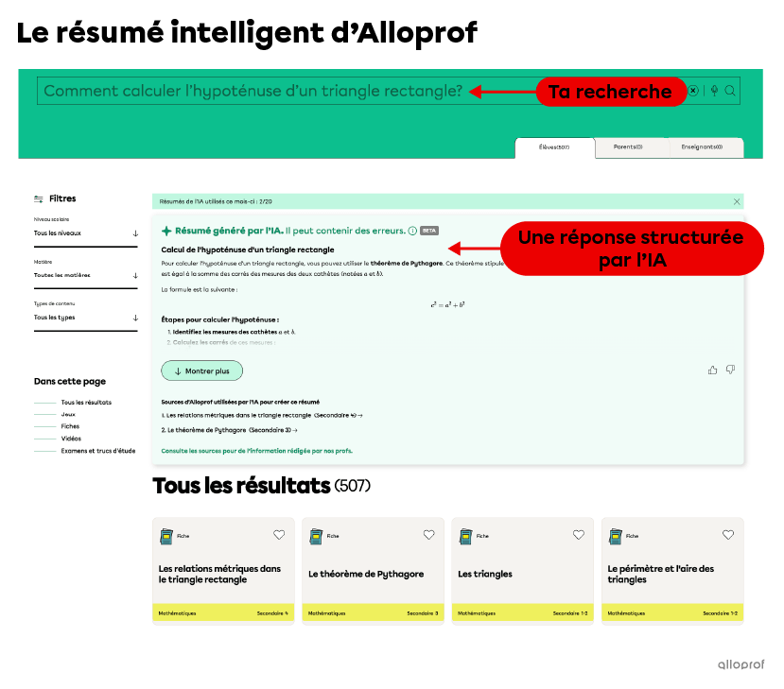This screenshot has width=784, height=689.
Task: Open the Toutes les matières dropdown
Action: (x=85, y=276)
